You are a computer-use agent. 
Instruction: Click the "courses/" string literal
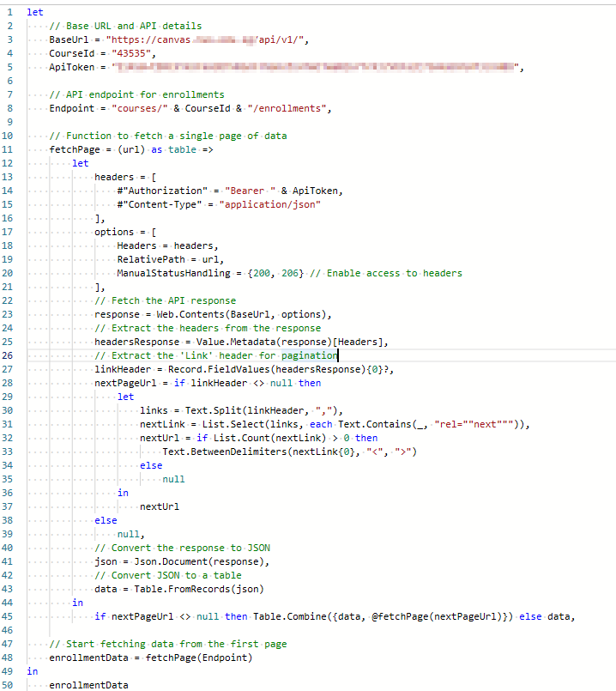tap(140, 108)
